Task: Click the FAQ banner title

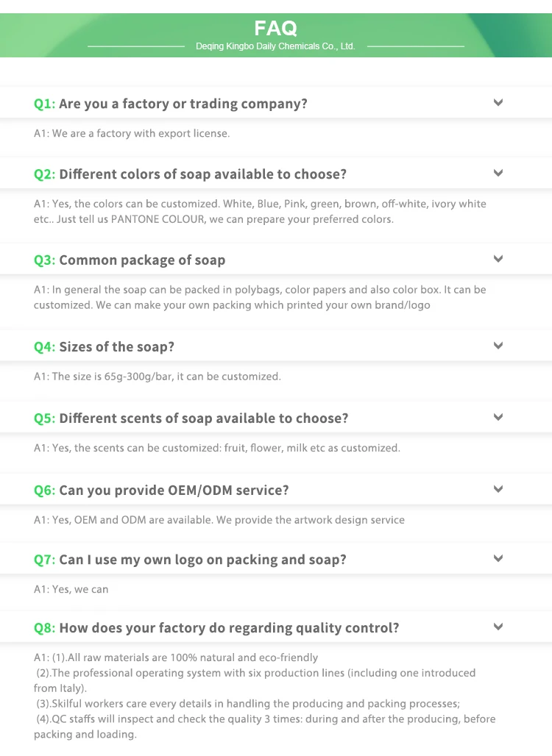Action: 275,28
